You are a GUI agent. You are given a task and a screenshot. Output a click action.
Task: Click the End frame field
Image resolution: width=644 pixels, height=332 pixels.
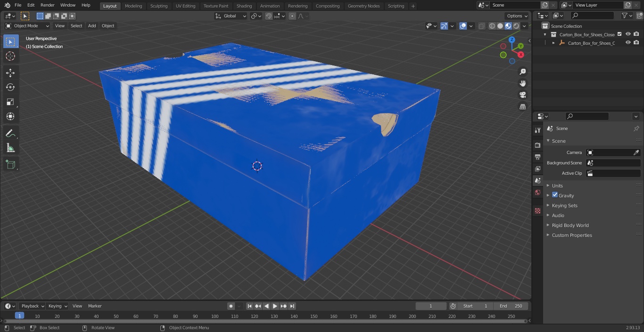point(511,306)
